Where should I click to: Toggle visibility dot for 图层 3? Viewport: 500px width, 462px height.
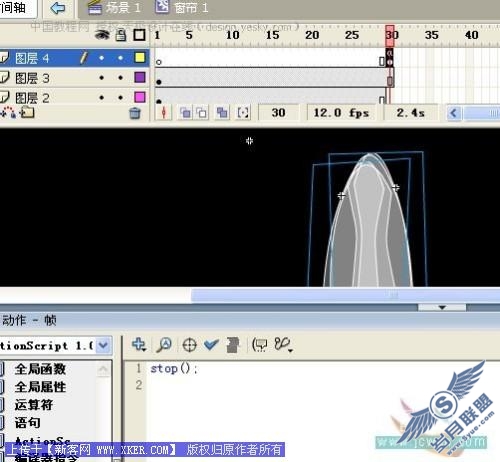[x=102, y=78]
